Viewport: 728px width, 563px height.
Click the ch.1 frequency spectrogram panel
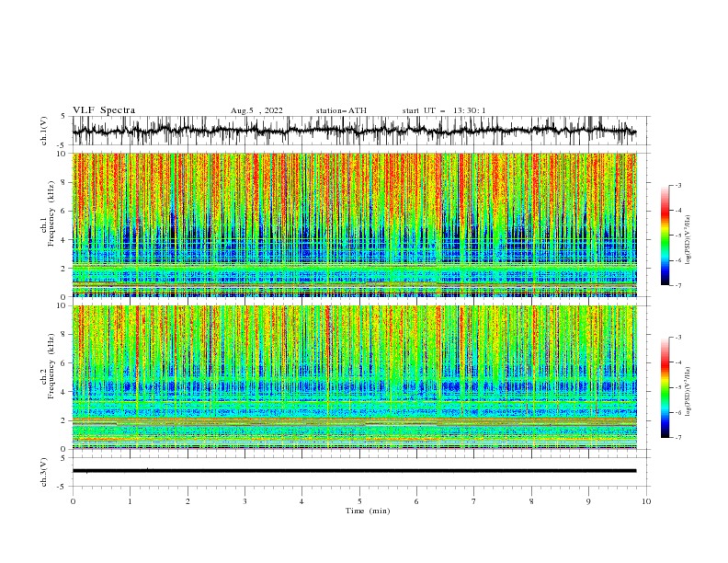(354, 224)
